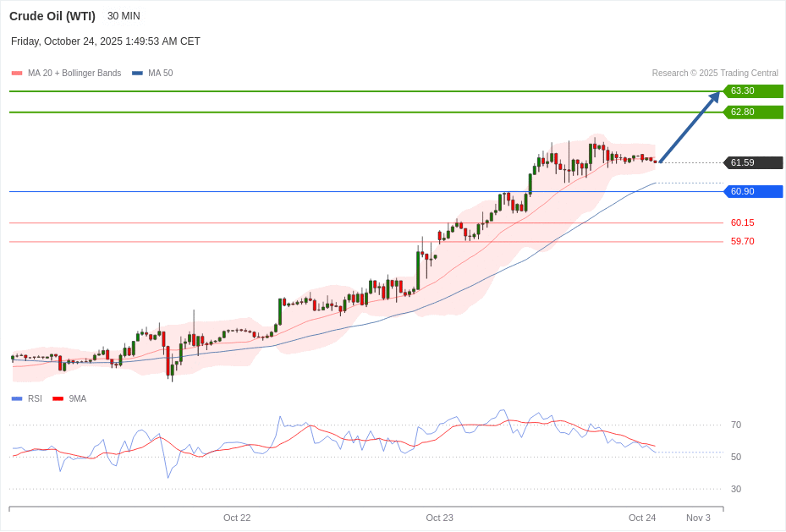
Task: Click the 60.15 support level label
Action: [742, 222]
